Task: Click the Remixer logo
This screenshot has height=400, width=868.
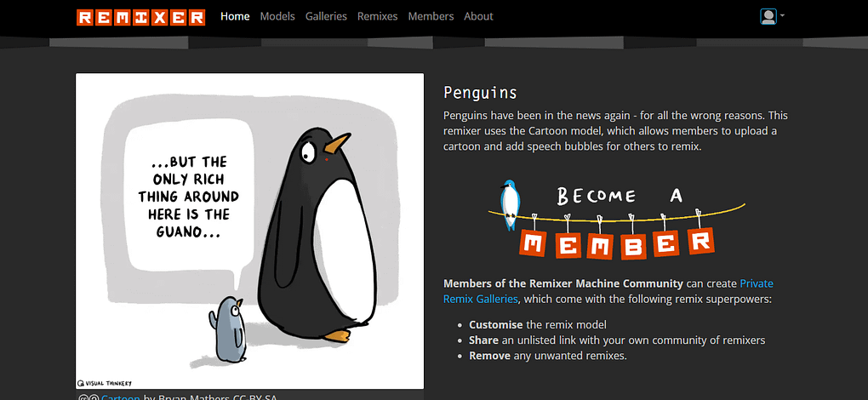Action: [140, 16]
